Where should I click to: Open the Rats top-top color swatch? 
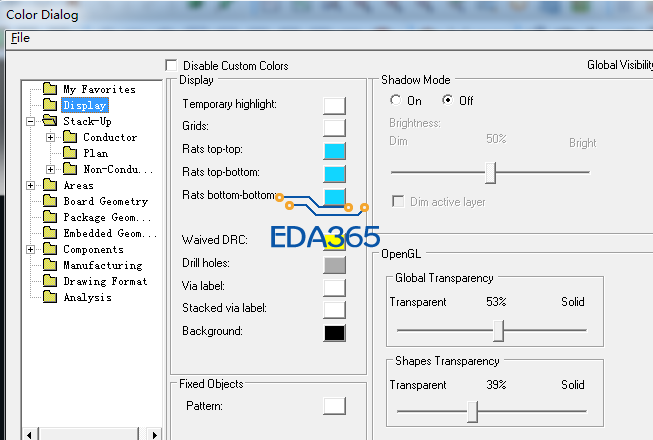tap(334, 151)
